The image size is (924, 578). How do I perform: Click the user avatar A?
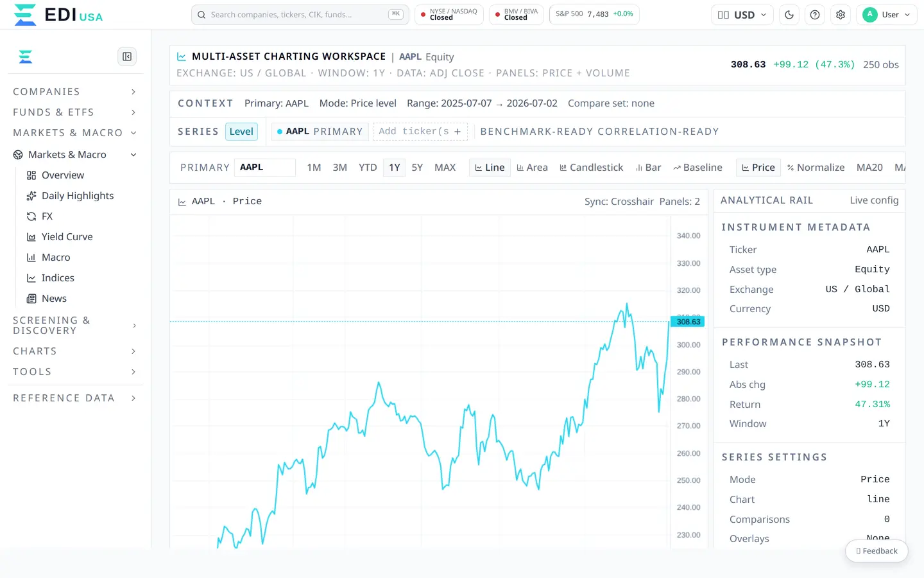(x=870, y=15)
